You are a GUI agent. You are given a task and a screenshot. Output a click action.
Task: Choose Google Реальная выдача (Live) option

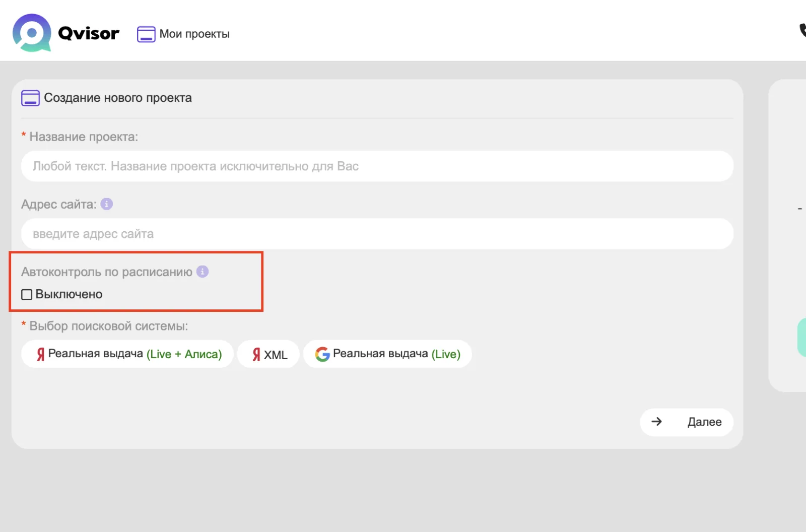click(387, 354)
